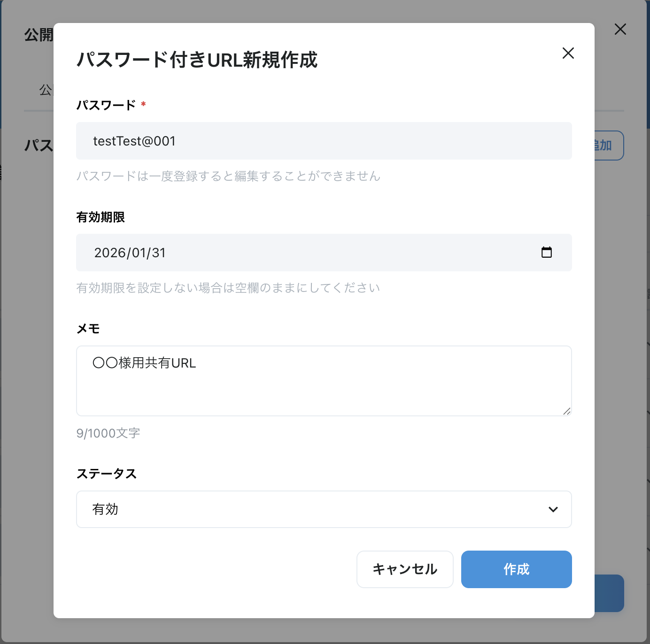Click the パスワード input field

tap(324, 141)
